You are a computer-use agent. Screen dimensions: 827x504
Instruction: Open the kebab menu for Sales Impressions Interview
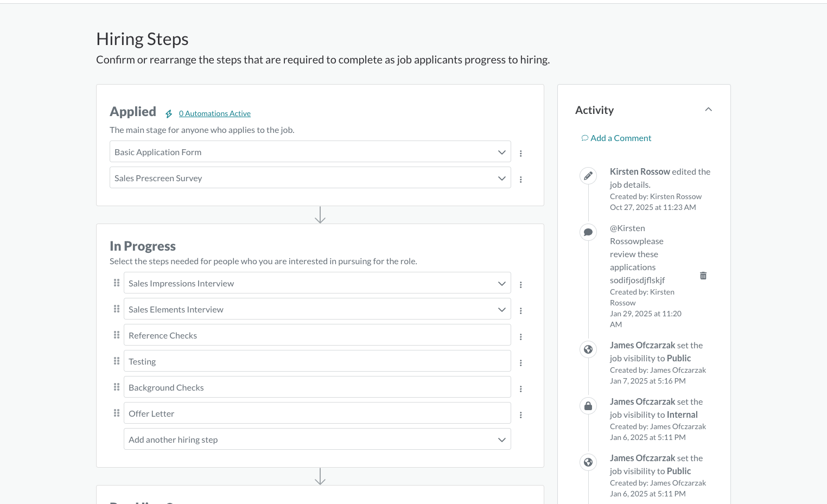pos(521,285)
